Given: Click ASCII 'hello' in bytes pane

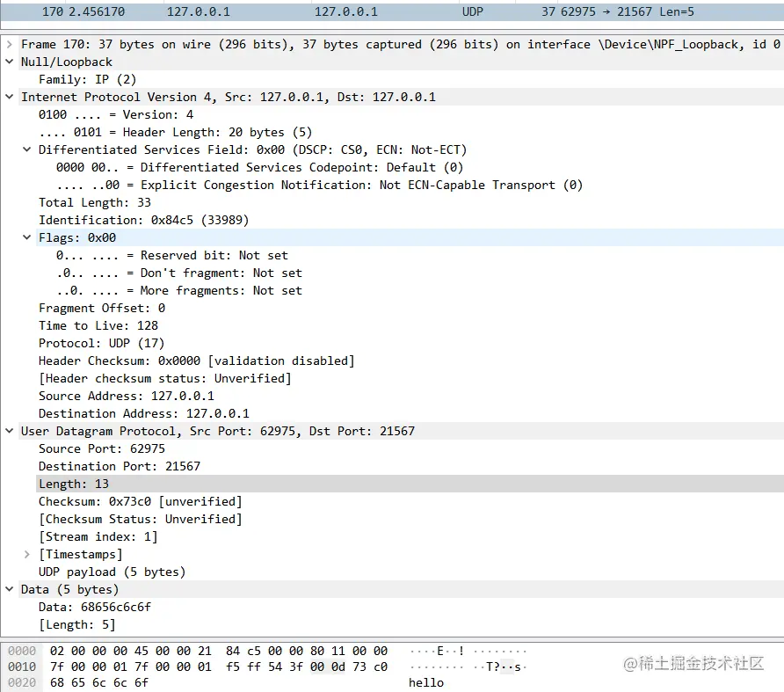Looking at the screenshot, I should point(426,683).
